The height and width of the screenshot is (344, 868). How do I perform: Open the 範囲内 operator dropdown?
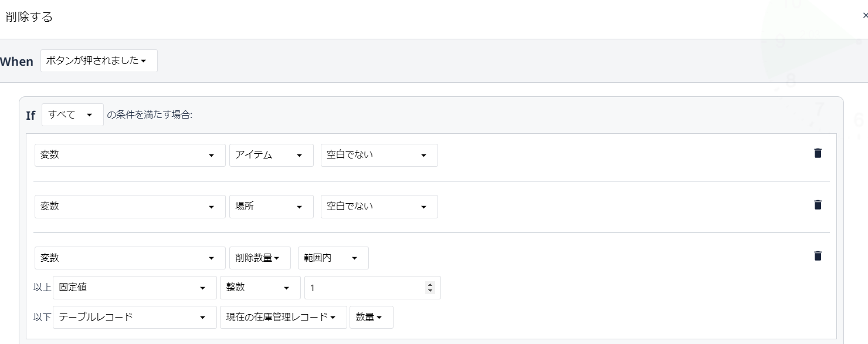[x=333, y=258]
